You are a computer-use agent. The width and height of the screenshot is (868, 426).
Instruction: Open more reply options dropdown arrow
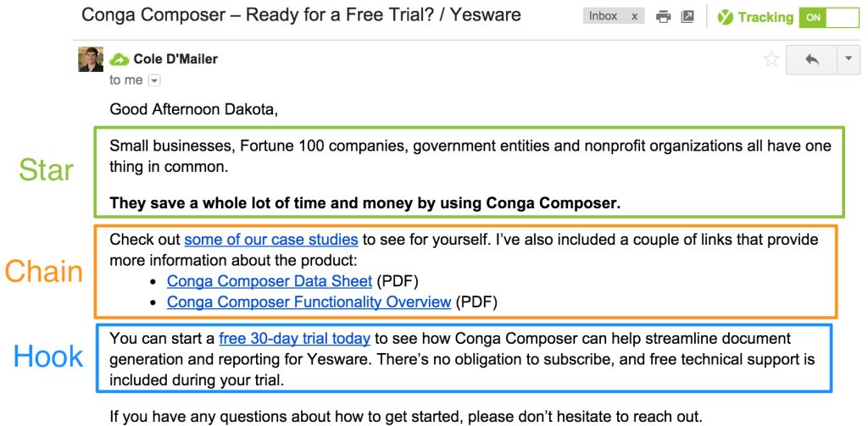pyautogui.click(x=849, y=59)
